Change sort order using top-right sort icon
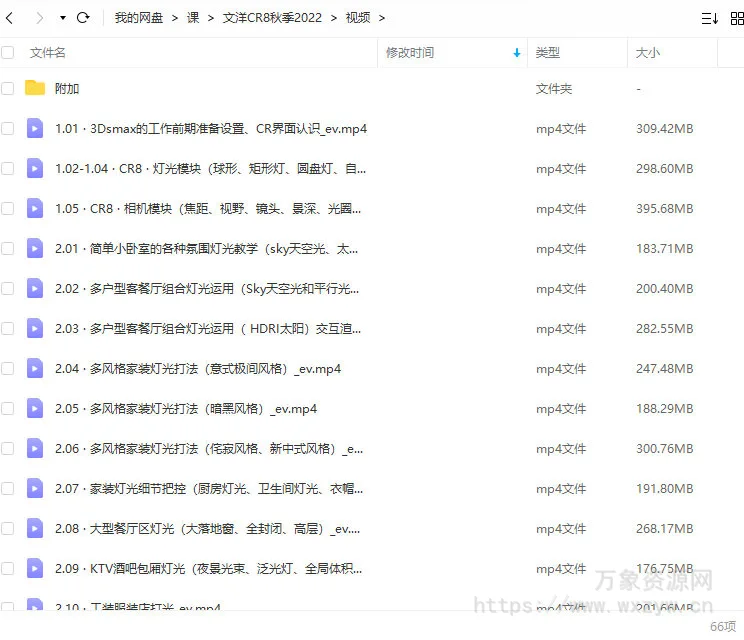 click(709, 18)
